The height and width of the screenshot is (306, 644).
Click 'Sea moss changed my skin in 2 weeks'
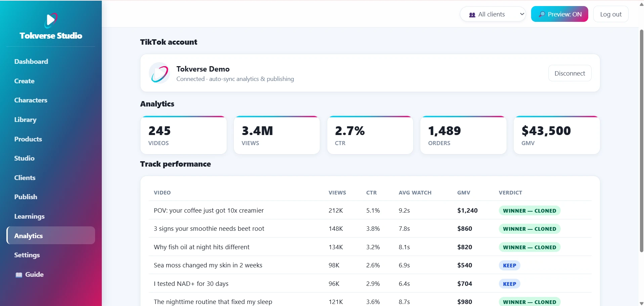pos(208,265)
